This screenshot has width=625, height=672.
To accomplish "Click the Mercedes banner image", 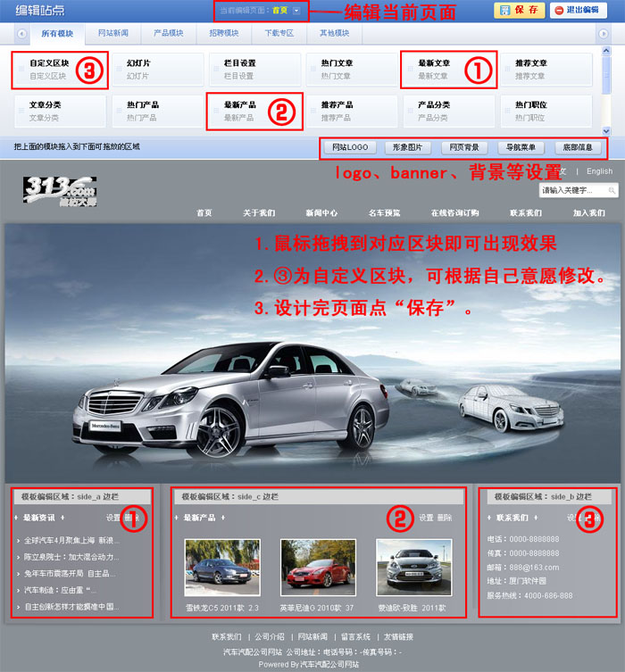I will 312,353.
